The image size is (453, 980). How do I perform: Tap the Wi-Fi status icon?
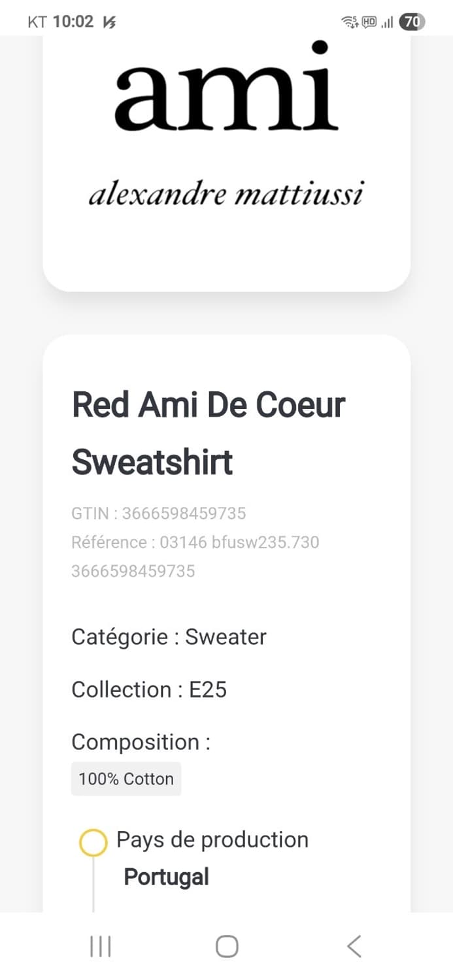pos(350,22)
